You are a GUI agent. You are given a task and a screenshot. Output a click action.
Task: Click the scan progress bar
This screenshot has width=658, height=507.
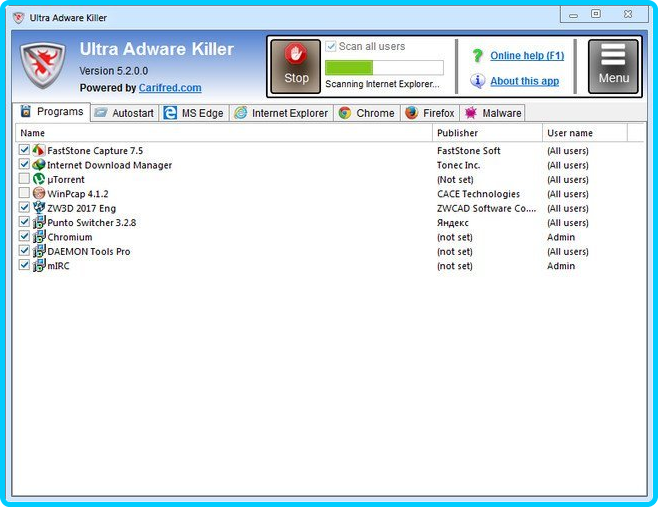384,68
